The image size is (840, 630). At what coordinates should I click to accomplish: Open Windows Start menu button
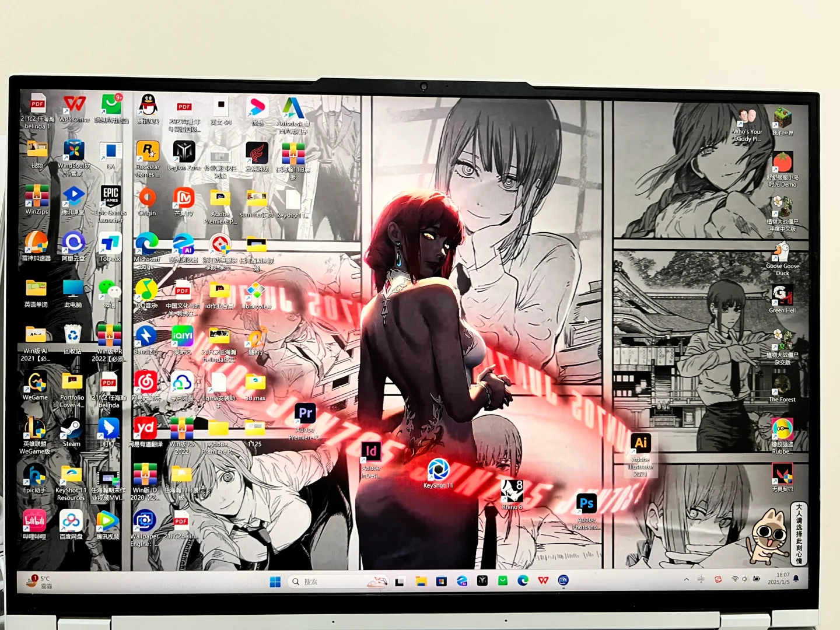(x=275, y=582)
